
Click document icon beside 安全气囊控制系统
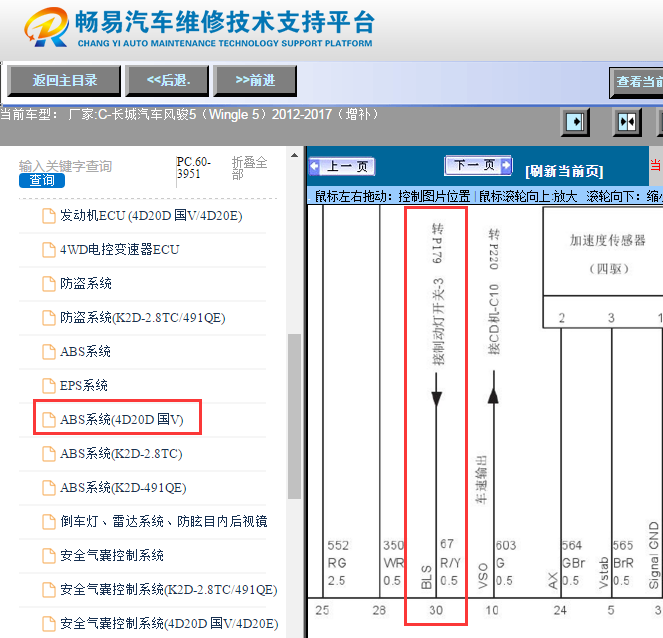[49, 556]
